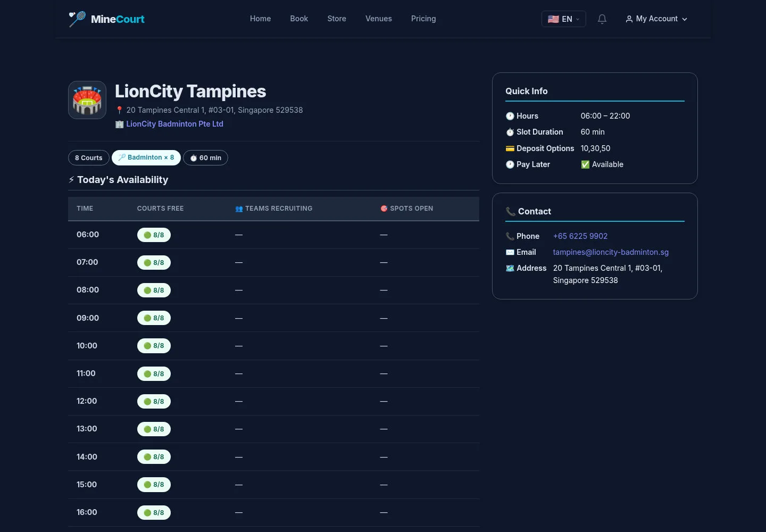Email tampines@lioncity-badminton.sg
Image resolution: width=766 pixels, height=532 pixels.
click(x=611, y=252)
